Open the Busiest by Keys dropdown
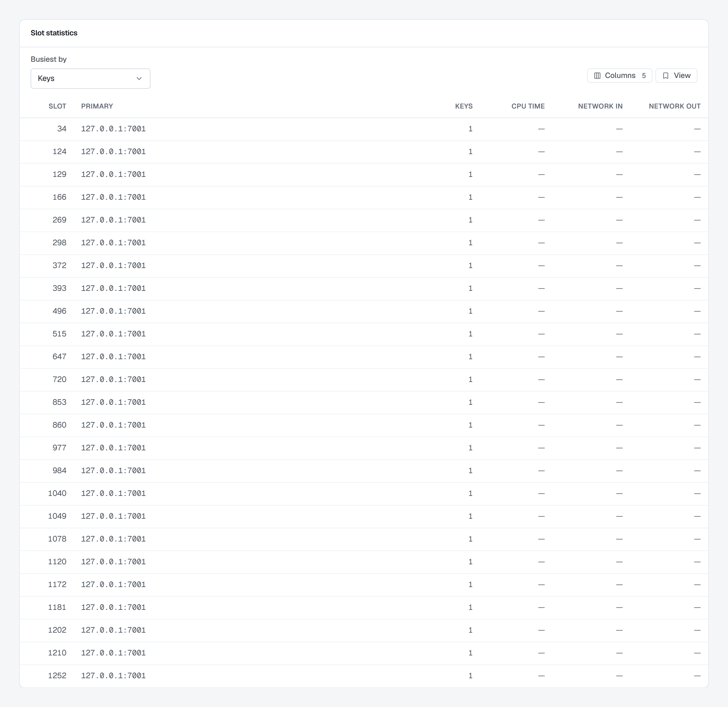728x707 pixels. [90, 78]
